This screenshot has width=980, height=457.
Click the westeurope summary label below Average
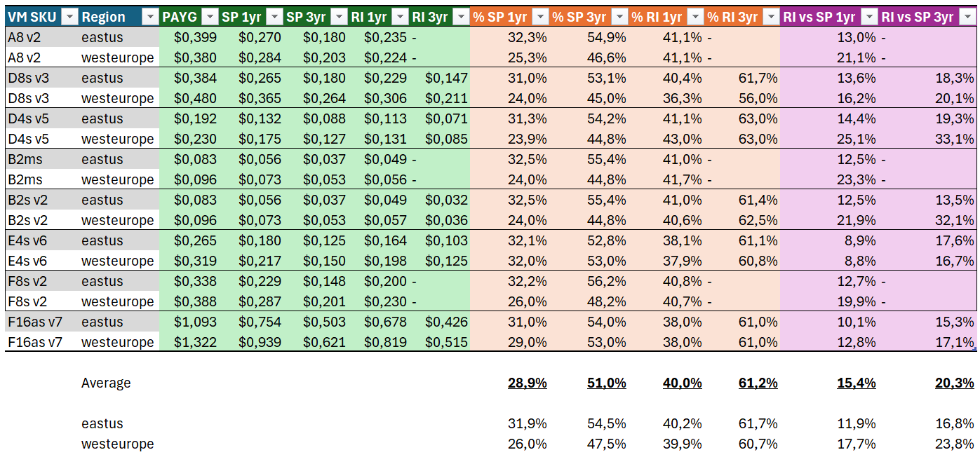(117, 444)
